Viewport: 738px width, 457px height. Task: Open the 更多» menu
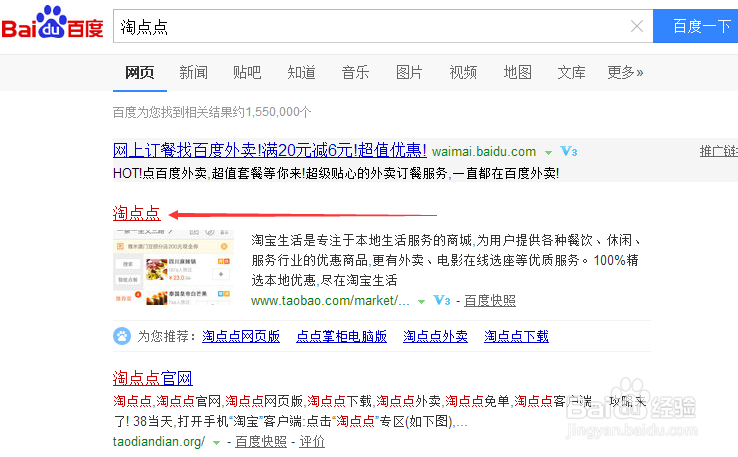(625, 72)
